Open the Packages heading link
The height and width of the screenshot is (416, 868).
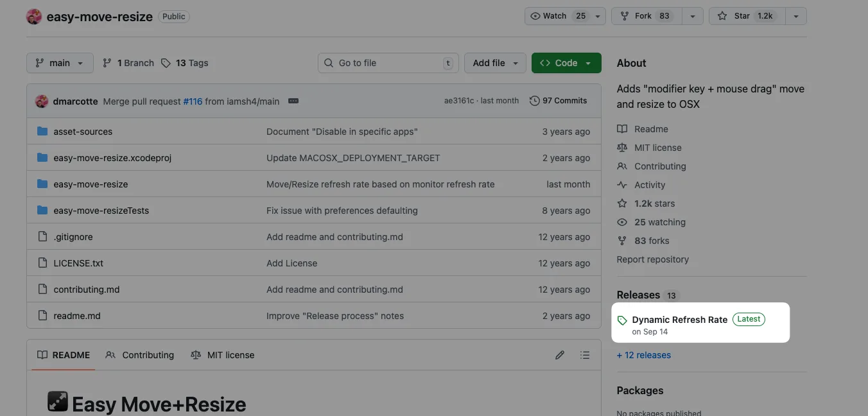click(640, 390)
